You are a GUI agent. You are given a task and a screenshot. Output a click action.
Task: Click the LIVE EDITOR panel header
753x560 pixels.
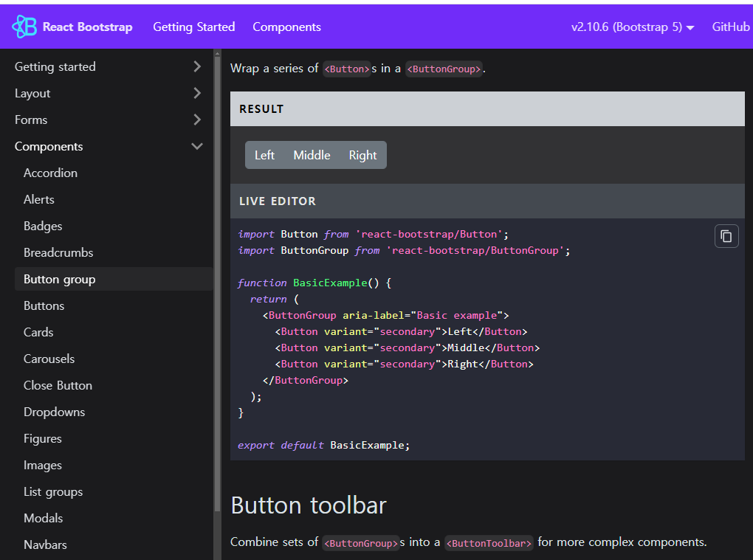click(x=487, y=201)
